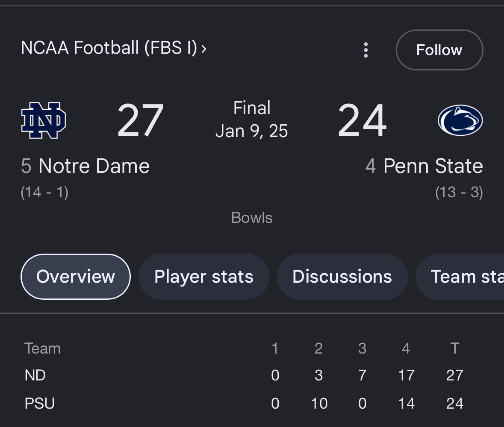Click Notre Dame's score of 27
This screenshot has height=427, width=504.
pos(140,120)
